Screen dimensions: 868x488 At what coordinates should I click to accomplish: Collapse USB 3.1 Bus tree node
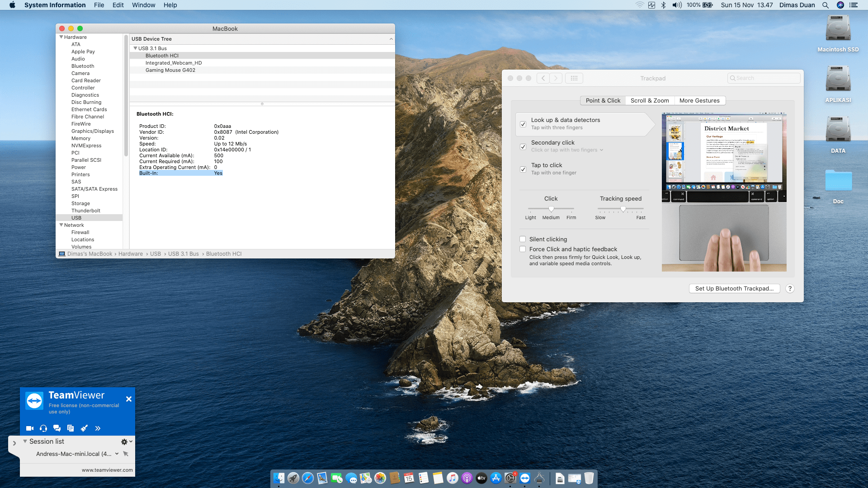(x=135, y=48)
